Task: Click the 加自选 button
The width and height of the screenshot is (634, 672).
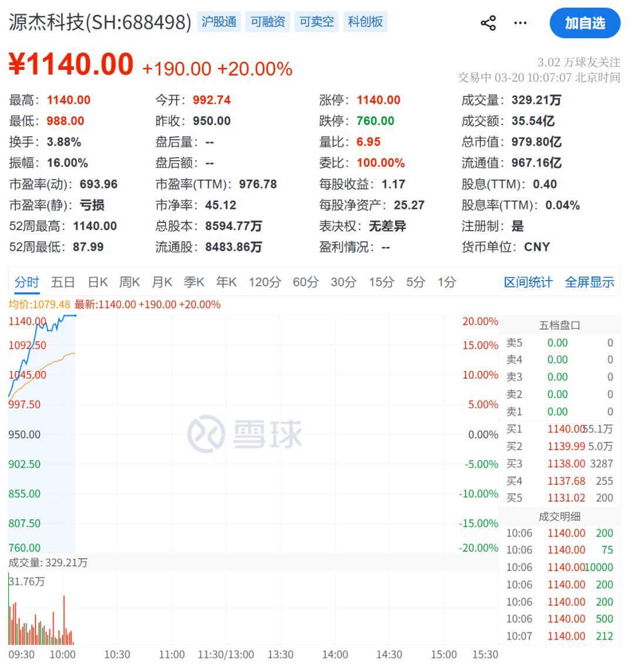Action: click(585, 23)
